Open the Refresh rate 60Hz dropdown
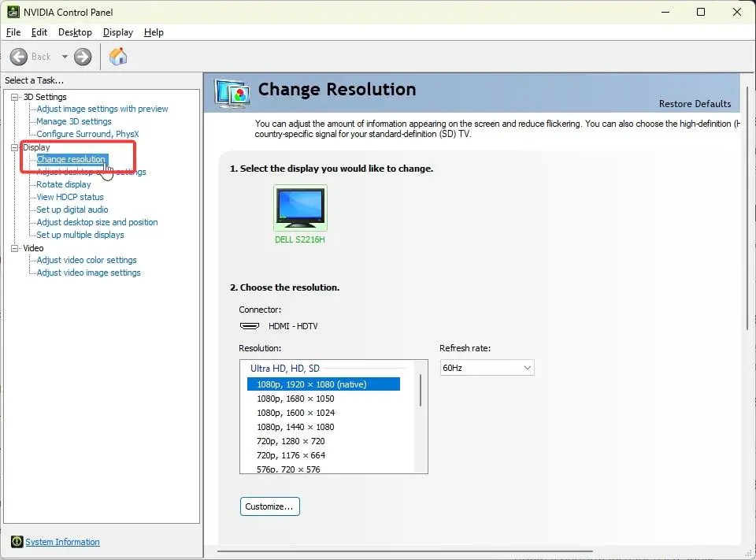Screen dimensions: 756x560 coord(487,368)
